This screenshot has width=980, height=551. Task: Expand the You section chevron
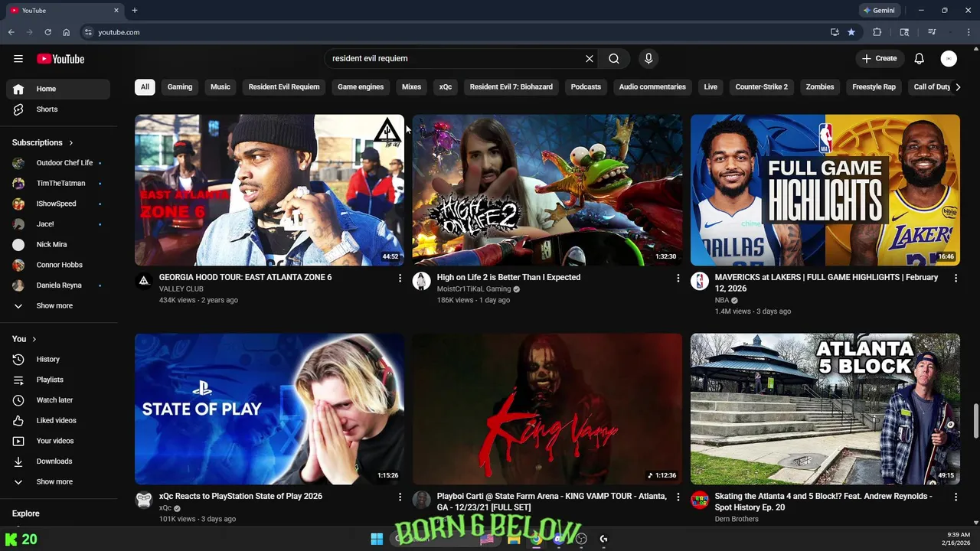tap(34, 339)
